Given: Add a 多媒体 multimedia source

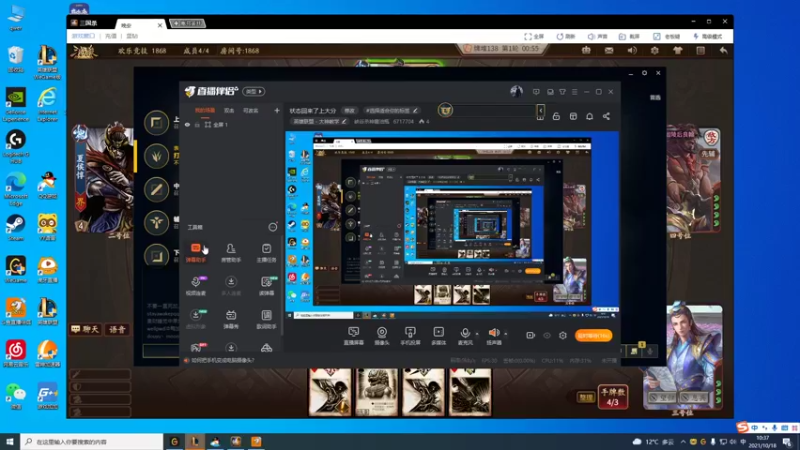Looking at the screenshot, I should point(438,336).
